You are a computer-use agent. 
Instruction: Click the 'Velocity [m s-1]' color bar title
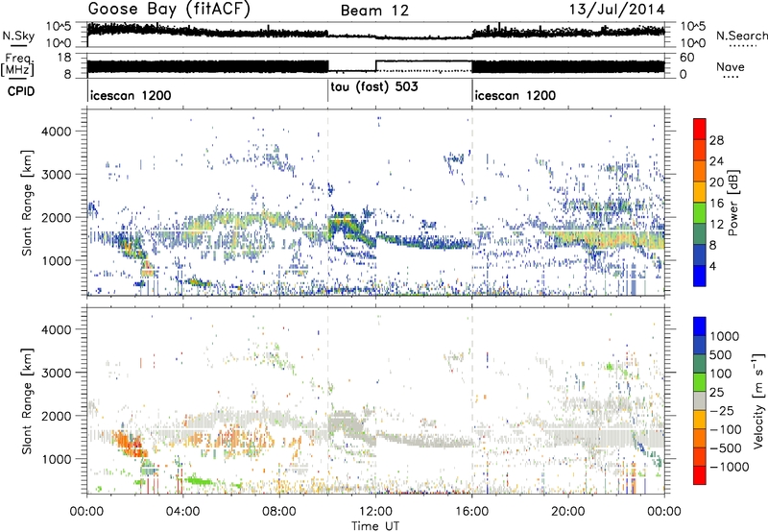tap(758, 400)
